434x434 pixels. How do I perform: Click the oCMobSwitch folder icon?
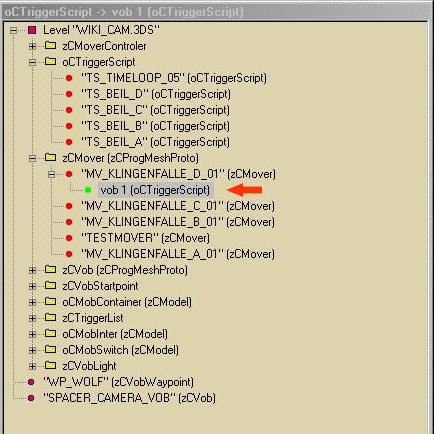(50, 349)
